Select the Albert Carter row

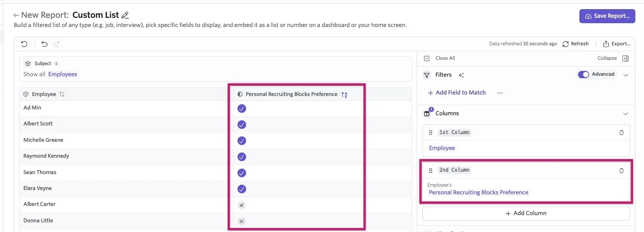[215, 205]
